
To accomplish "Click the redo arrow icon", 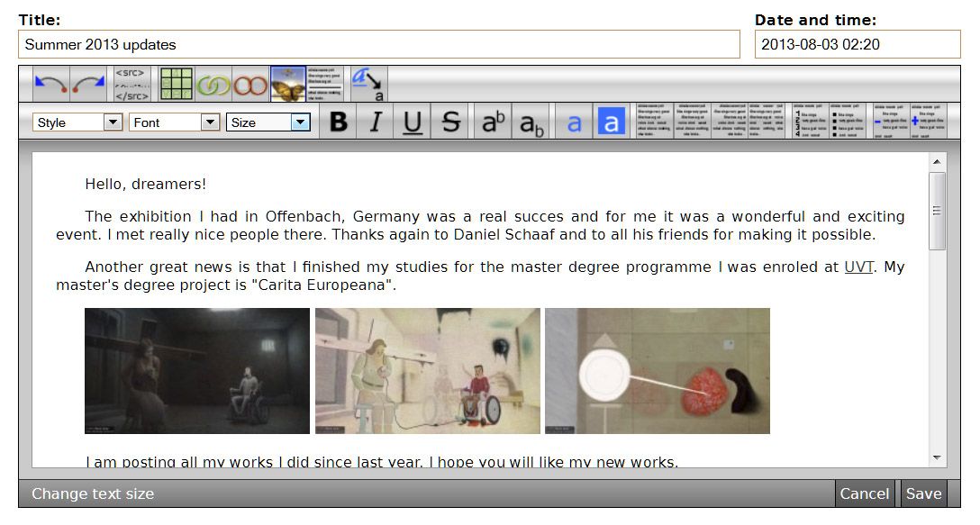I will click(88, 85).
